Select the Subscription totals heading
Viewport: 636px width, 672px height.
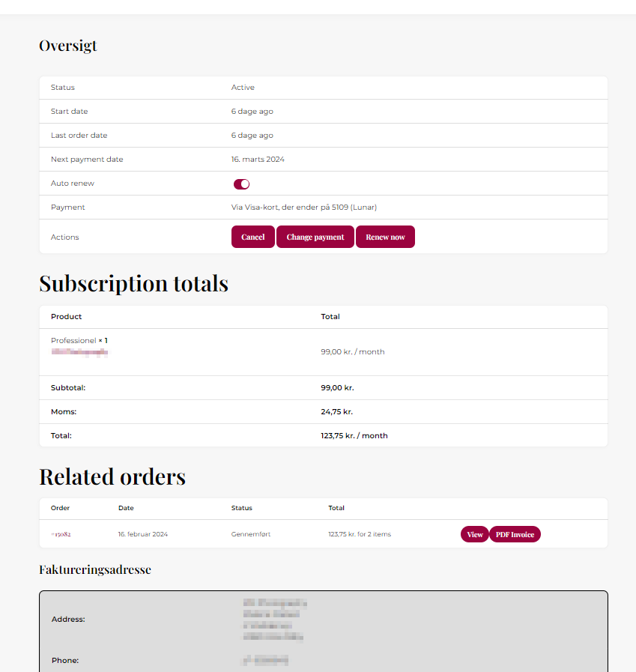point(133,284)
